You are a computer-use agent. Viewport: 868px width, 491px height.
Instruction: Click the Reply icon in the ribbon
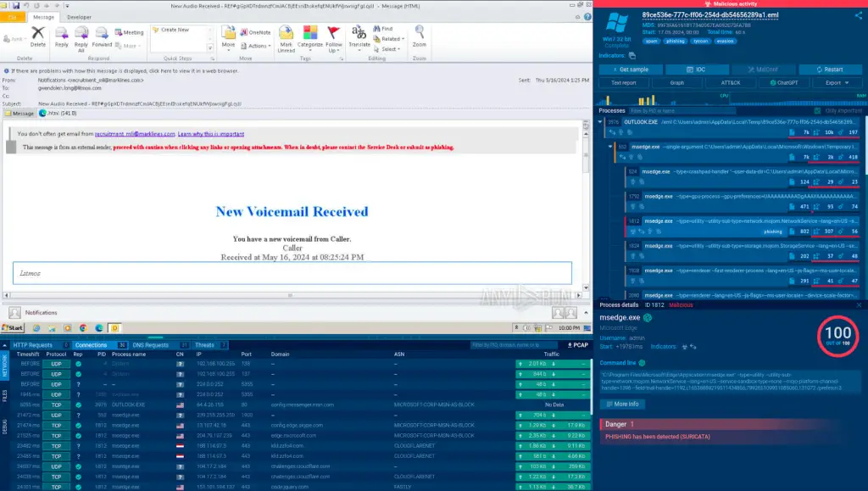(x=61, y=34)
